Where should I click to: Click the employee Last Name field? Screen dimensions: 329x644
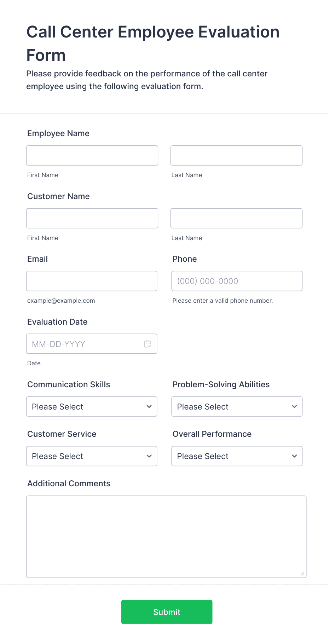coord(236,155)
